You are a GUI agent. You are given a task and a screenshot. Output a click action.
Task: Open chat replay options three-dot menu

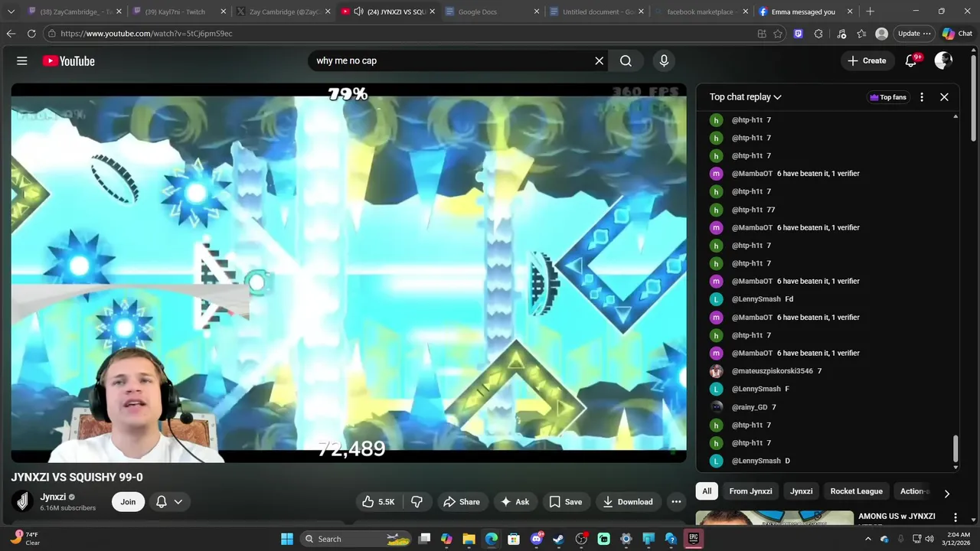(x=922, y=97)
